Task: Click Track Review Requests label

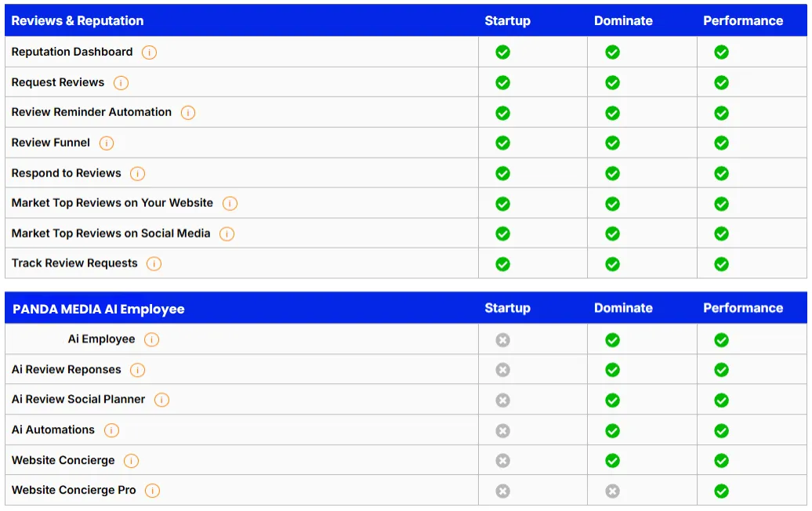Action: [74, 263]
